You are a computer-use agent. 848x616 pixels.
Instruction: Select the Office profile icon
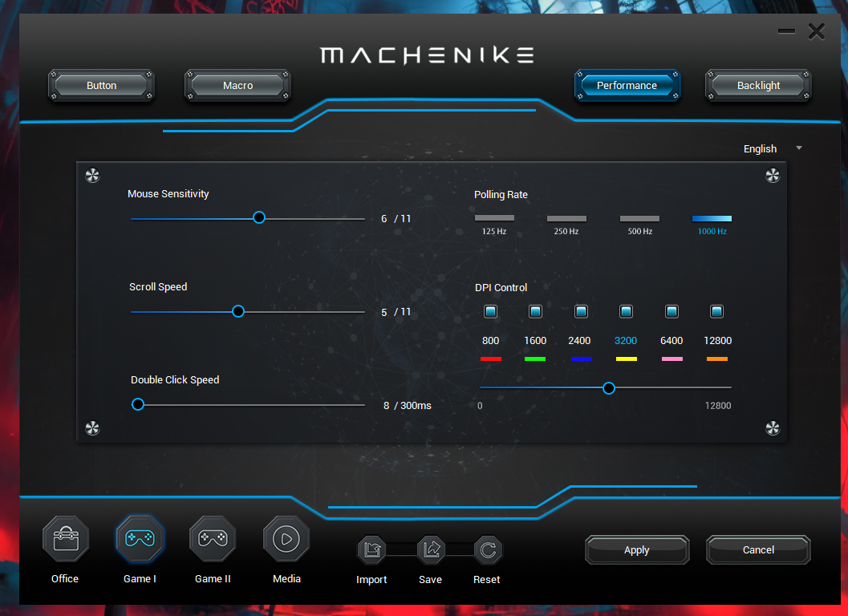[x=66, y=539]
